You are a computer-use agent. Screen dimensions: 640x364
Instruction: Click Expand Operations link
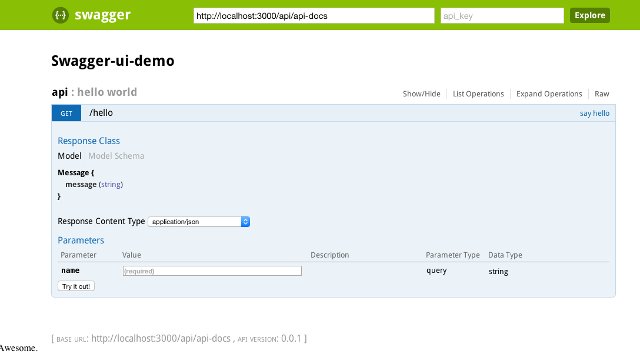click(549, 94)
